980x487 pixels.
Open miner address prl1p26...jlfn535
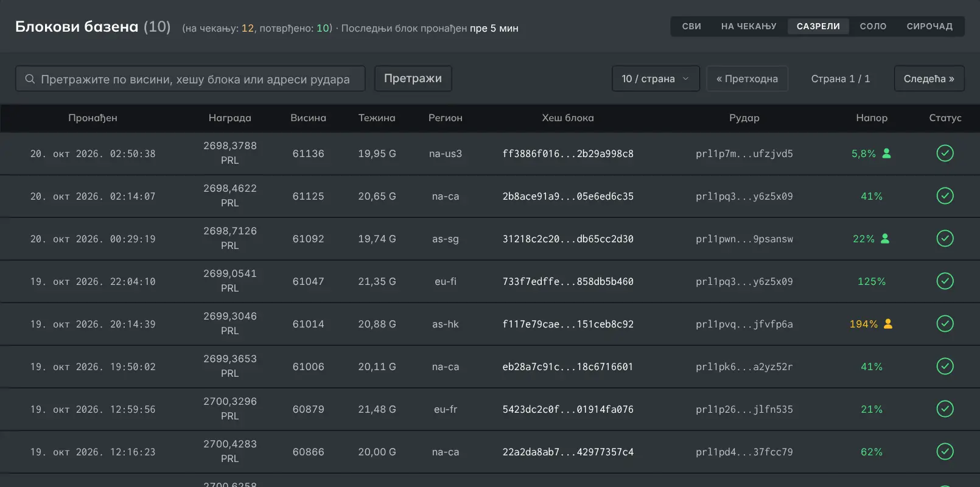744,410
